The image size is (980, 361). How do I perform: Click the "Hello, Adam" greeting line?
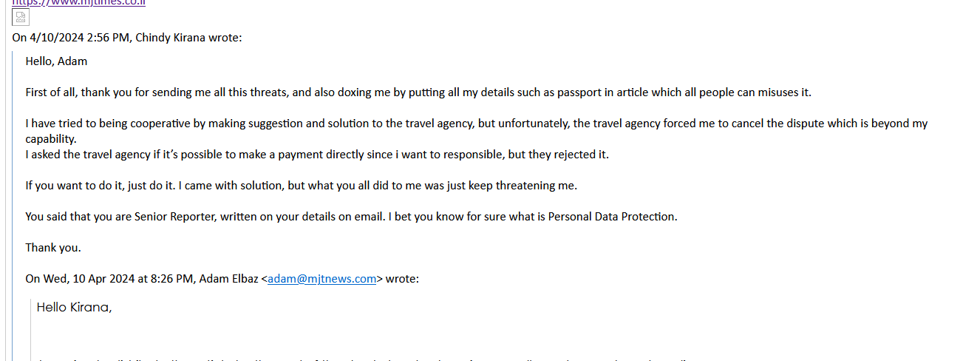(x=56, y=61)
